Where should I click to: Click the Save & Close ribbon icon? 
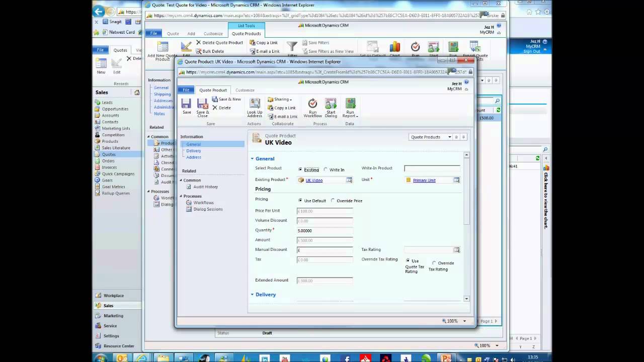click(203, 108)
